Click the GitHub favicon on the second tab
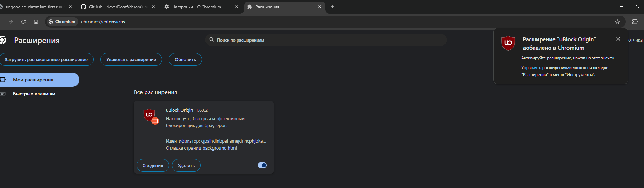Screen dimensions: 644x188 [x=84, y=7]
